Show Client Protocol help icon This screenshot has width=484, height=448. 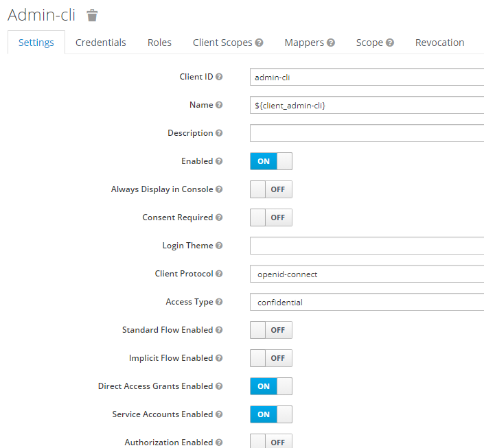tap(219, 273)
